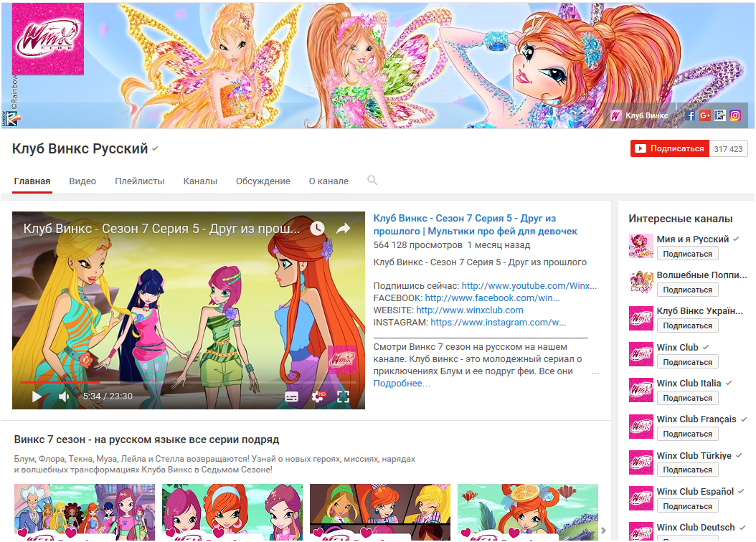Open the third playlist thumbnail
The image size is (756, 542).
[x=380, y=512]
